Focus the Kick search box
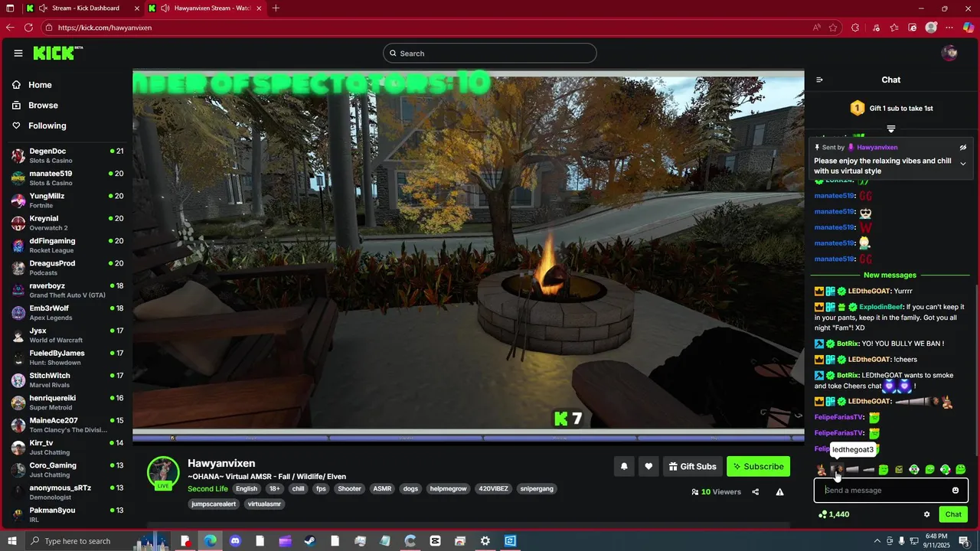 click(x=490, y=54)
